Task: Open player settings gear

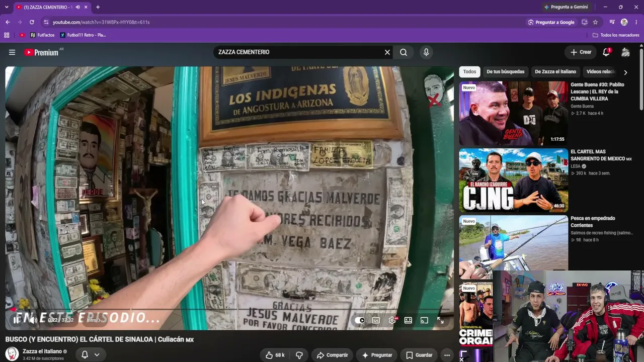Action: pyautogui.click(x=392, y=320)
